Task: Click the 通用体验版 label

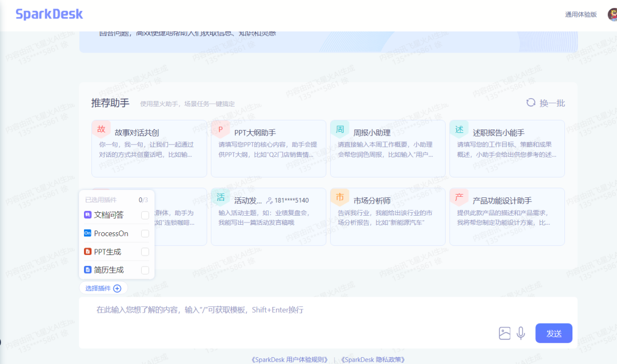Action: (581, 14)
